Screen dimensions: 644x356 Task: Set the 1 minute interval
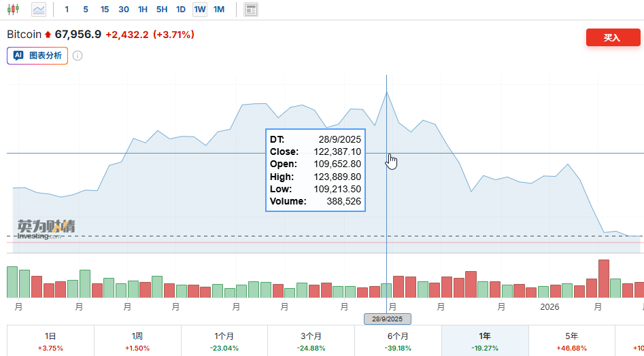pyautogui.click(x=67, y=9)
